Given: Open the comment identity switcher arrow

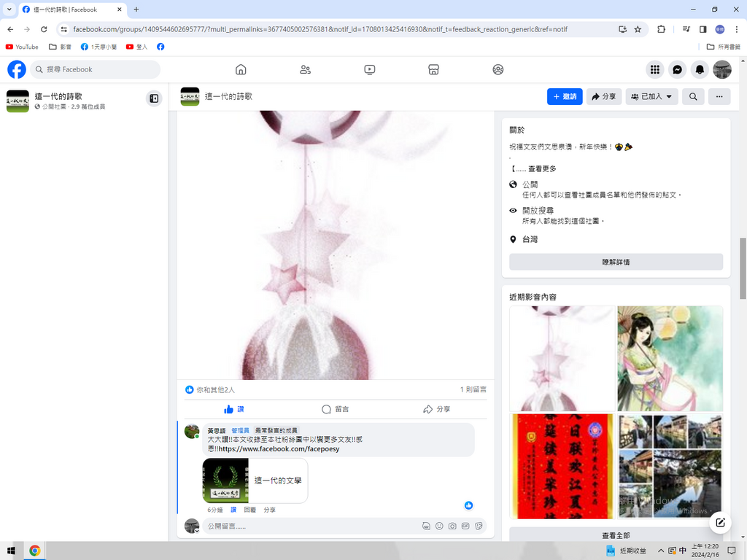Looking at the screenshot, I should 197,531.
